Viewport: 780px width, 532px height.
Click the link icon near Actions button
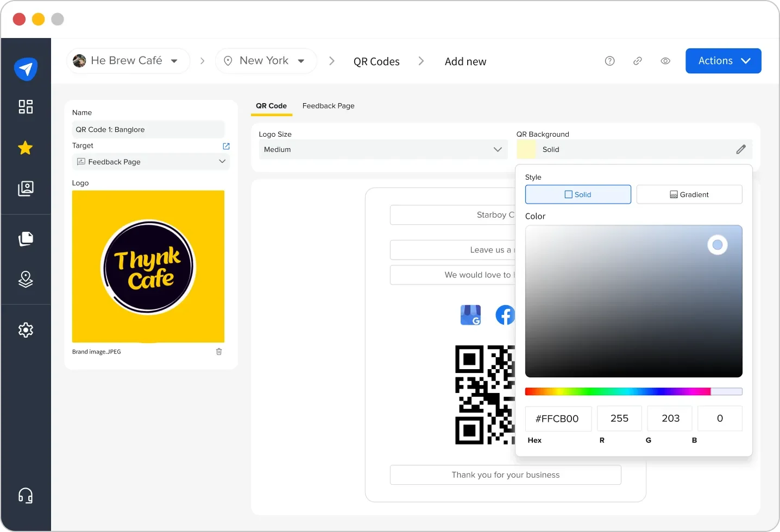coord(637,61)
